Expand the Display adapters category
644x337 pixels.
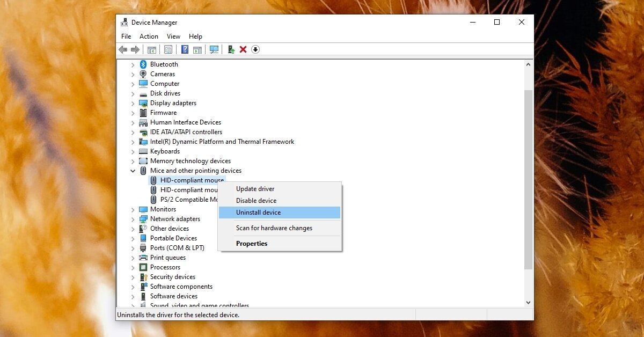pyautogui.click(x=133, y=102)
